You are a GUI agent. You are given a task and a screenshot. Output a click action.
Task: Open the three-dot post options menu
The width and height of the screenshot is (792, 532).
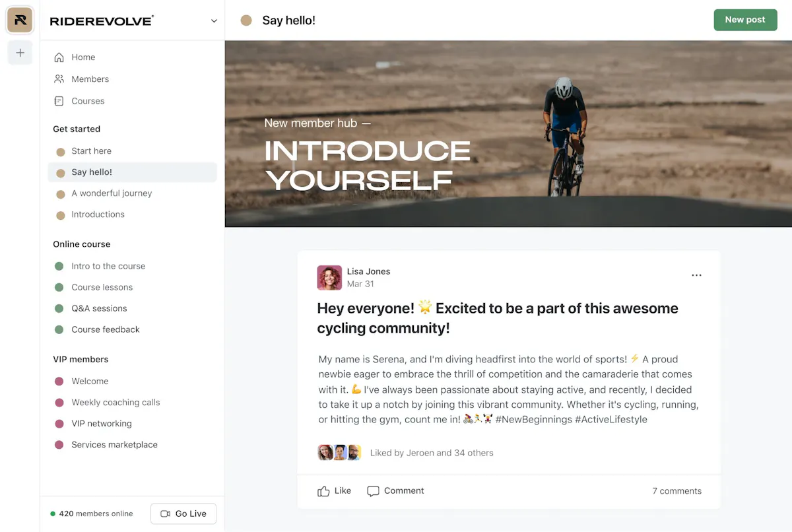[696, 275]
